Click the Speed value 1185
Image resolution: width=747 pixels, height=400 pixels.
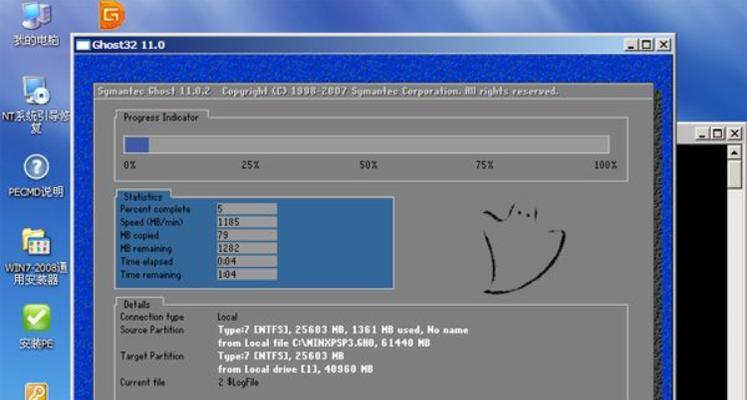(246, 222)
